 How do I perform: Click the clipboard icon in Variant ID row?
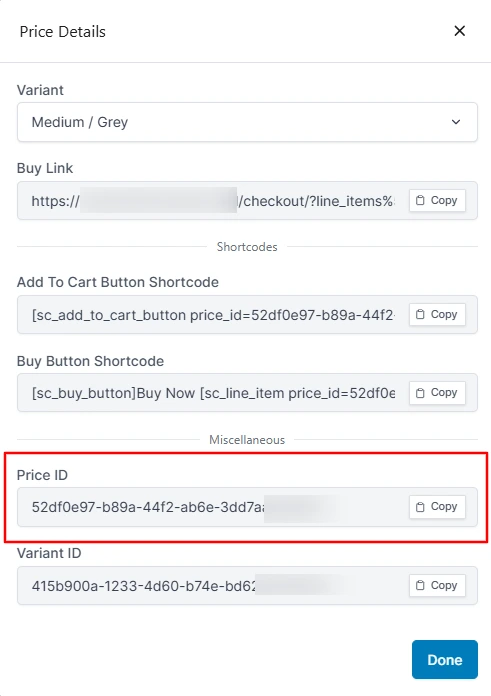click(420, 585)
